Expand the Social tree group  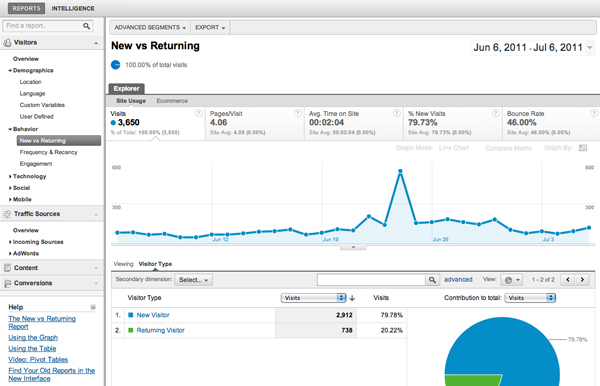(x=10, y=188)
